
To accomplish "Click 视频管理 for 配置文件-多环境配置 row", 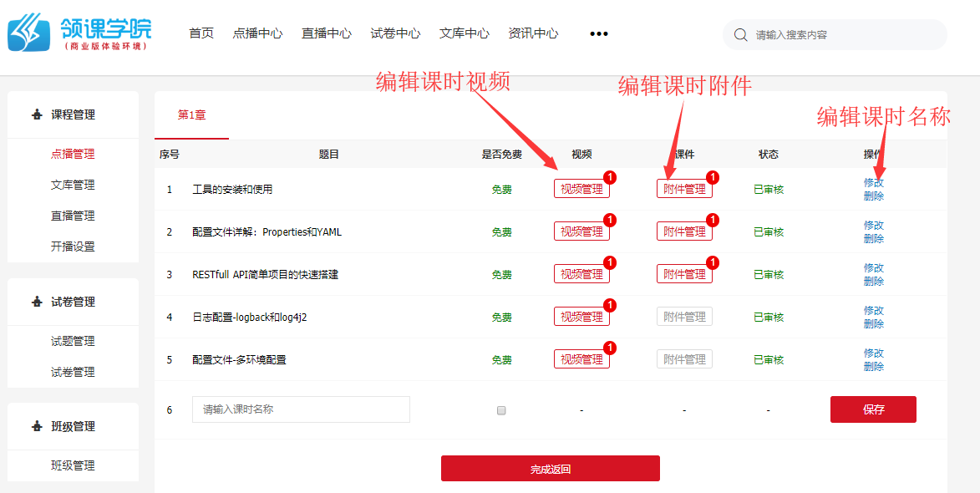I will (581, 359).
